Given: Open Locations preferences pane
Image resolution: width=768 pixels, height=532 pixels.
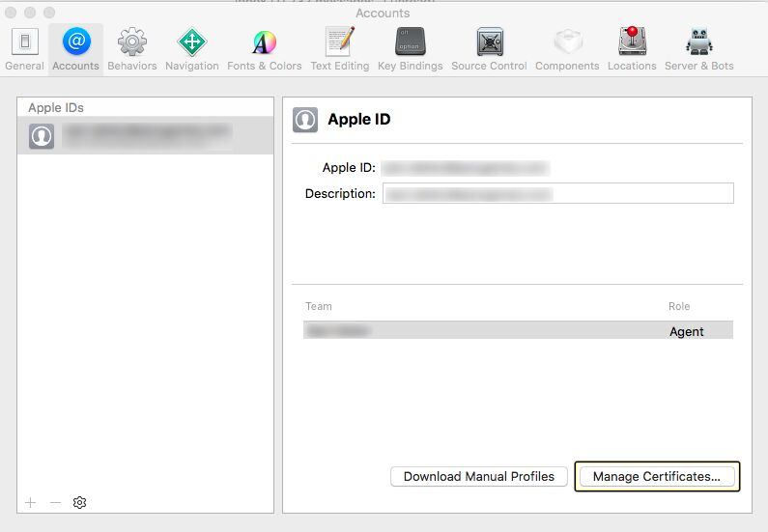Looking at the screenshot, I should [x=633, y=49].
